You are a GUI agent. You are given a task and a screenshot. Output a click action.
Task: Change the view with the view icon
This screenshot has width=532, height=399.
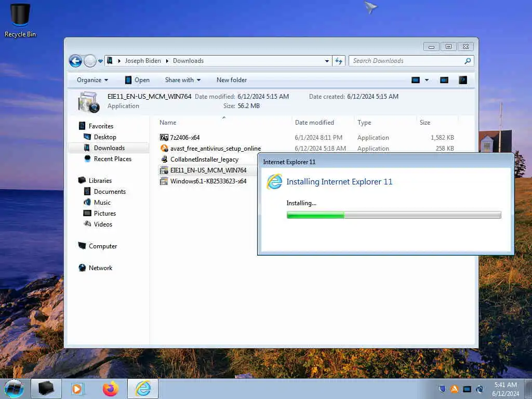[416, 80]
